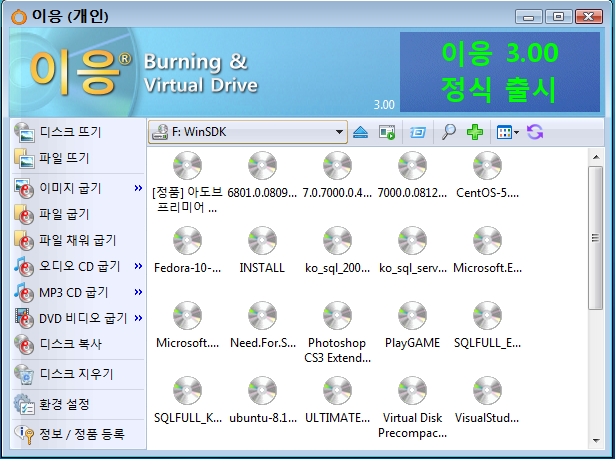The height and width of the screenshot is (459, 615).
Task: Select the Photoshop CS3 Extend... disc image
Action: click(x=337, y=333)
